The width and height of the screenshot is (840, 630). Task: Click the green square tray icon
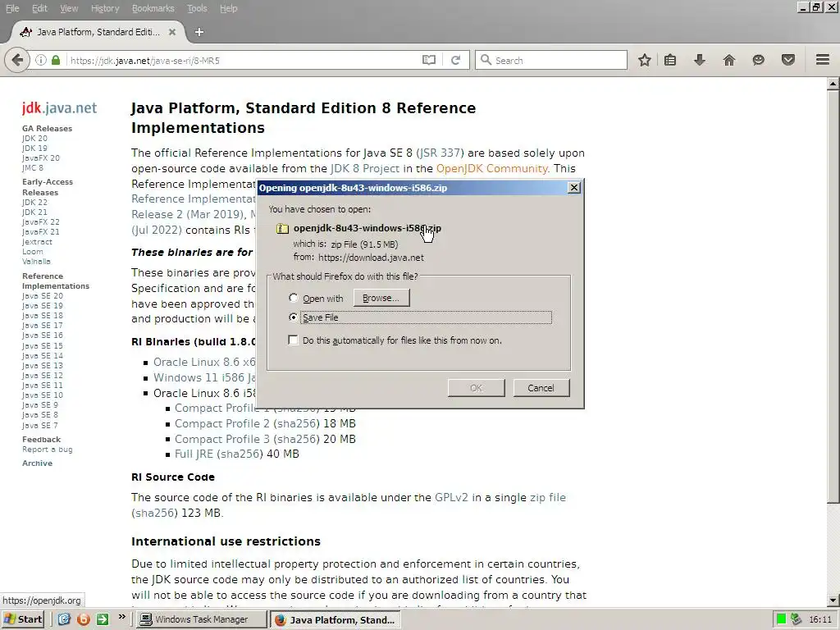(x=781, y=619)
